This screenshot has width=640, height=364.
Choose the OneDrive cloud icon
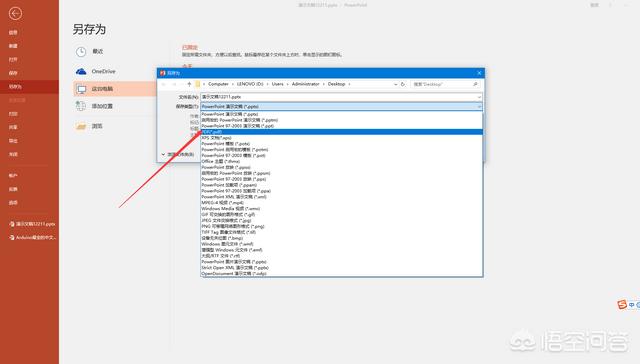[81, 71]
